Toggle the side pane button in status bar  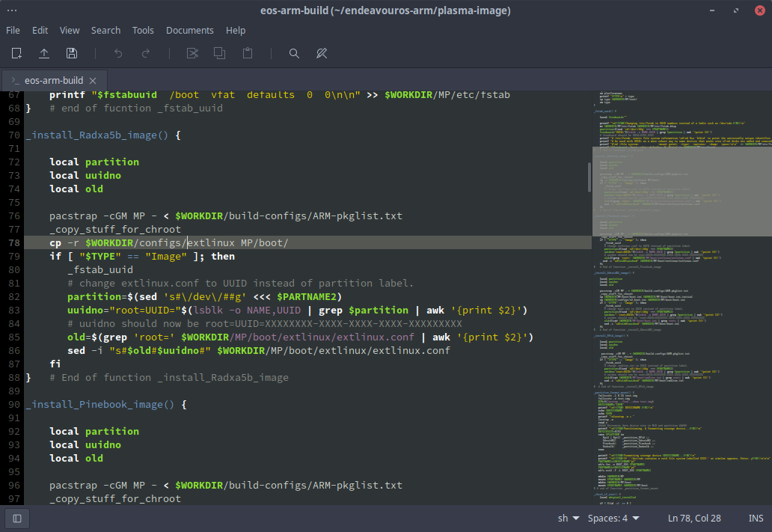coord(17,519)
